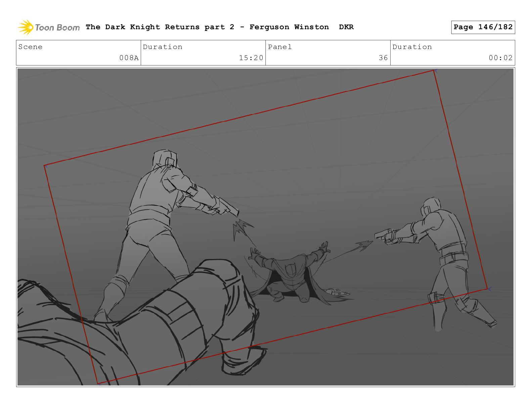Click the Toon Boom logo icon
Viewport: 532px width, 411px height.
(26, 27)
